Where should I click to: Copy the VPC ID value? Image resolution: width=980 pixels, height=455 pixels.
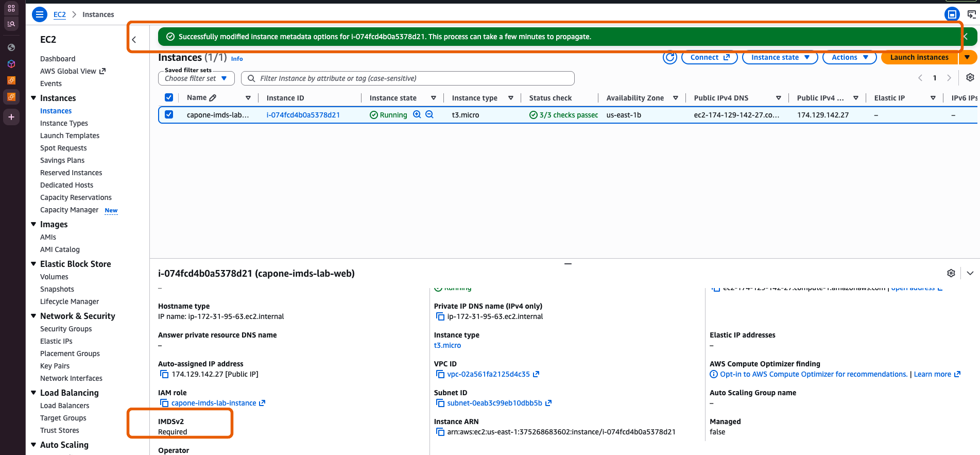point(440,374)
